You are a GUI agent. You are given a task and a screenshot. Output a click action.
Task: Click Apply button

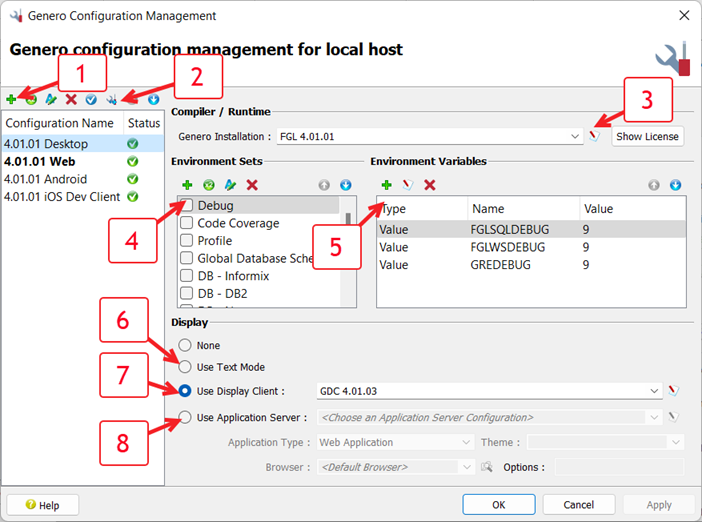[659, 505]
